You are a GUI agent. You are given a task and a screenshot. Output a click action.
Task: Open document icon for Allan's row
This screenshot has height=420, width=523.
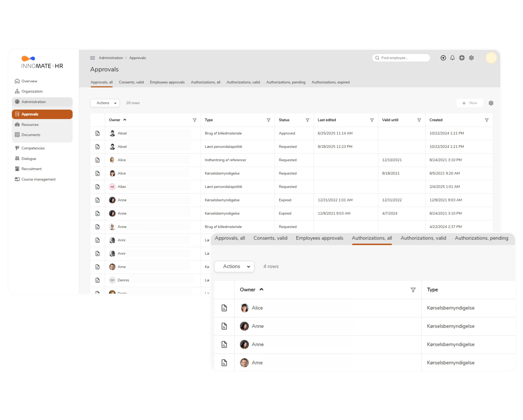tap(98, 187)
